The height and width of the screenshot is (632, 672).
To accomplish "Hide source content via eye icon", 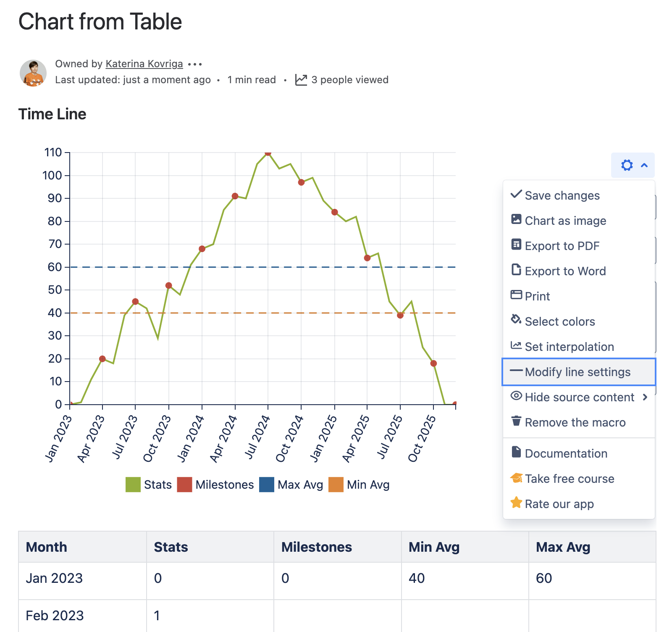I will click(x=516, y=396).
